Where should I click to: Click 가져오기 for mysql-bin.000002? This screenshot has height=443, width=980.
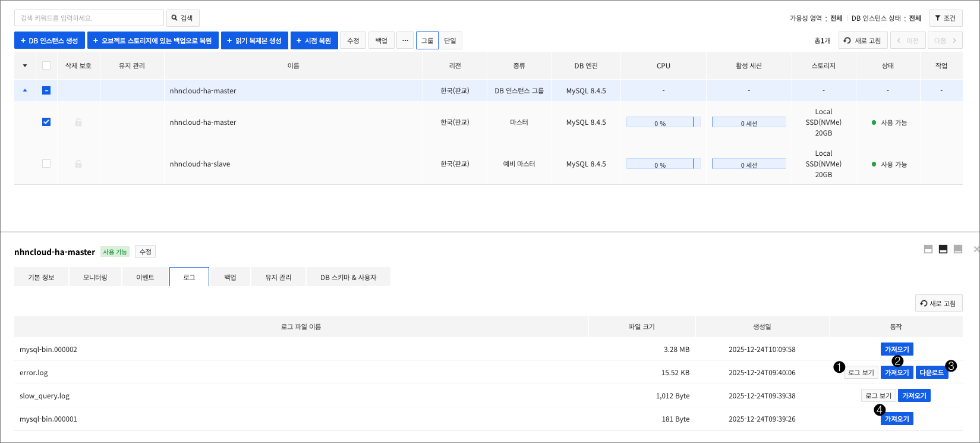(x=897, y=349)
